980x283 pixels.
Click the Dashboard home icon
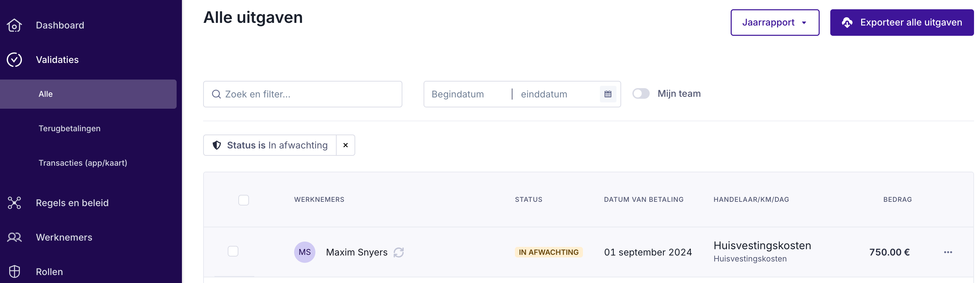(x=15, y=26)
